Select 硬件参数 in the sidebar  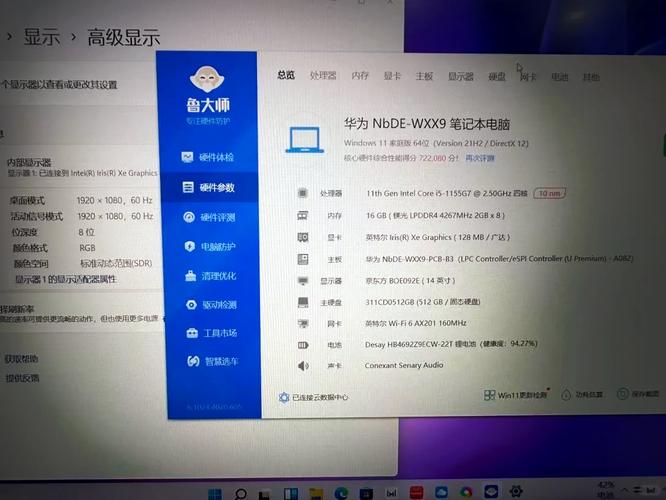pyautogui.click(x=209, y=187)
